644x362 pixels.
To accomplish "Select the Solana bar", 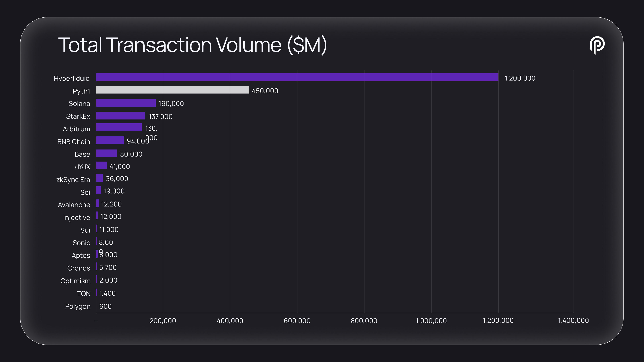I will click(x=126, y=103).
